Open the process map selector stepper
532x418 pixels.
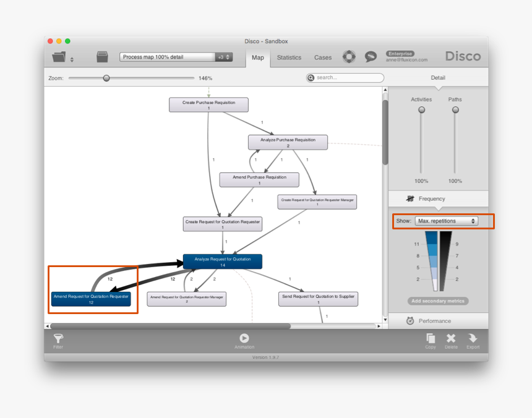225,56
